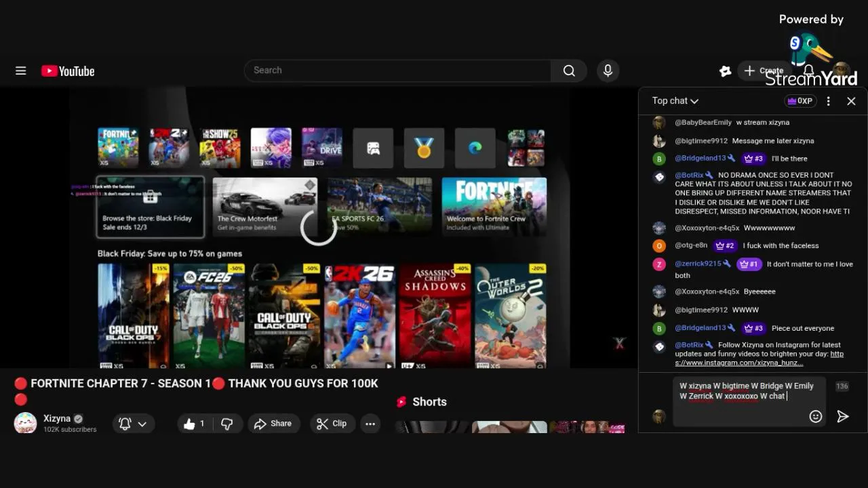This screenshot has width=868, height=488.
Task: Click inside the YouTube Search field
Action: pos(397,70)
